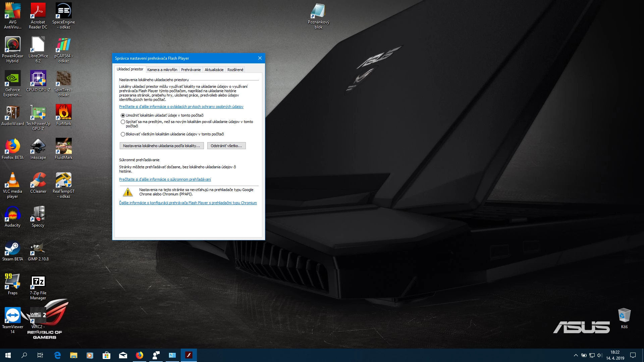Open the link about súkromnom prehľadávaní
Screen dimensions: 644x362
[165, 180]
